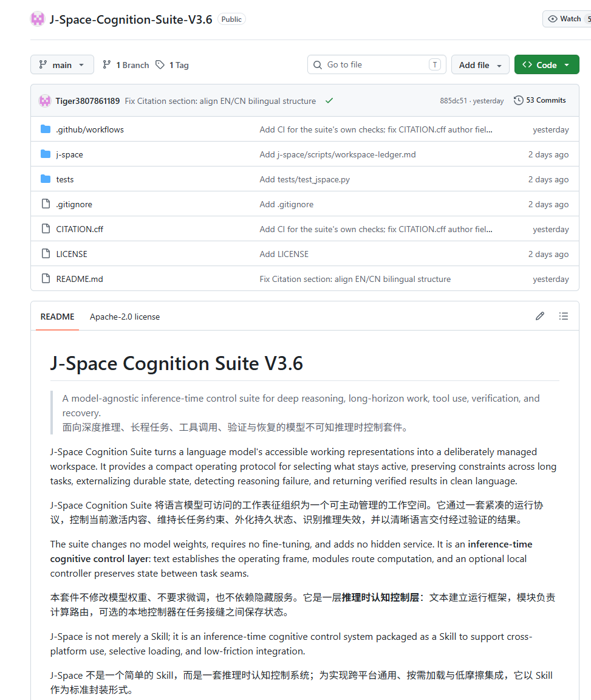The width and height of the screenshot is (591, 700).
Task: Open the .gitignore file
Action: coord(74,204)
